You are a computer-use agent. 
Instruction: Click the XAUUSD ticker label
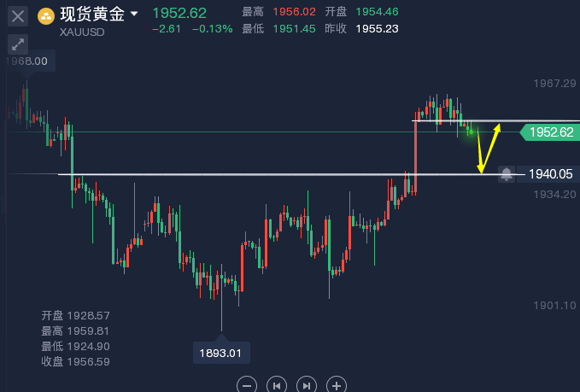84,32
